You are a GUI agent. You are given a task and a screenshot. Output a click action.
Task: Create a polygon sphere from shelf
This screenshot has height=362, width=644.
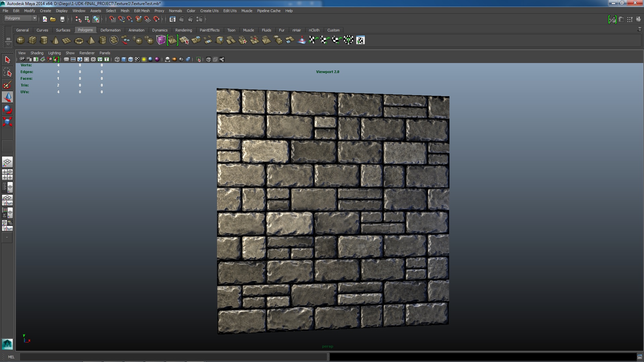click(x=20, y=40)
